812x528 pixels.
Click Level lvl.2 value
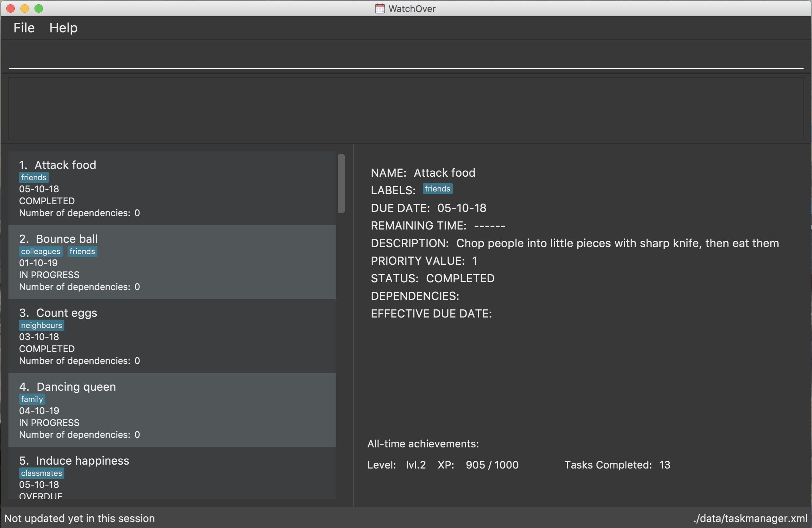point(416,465)
